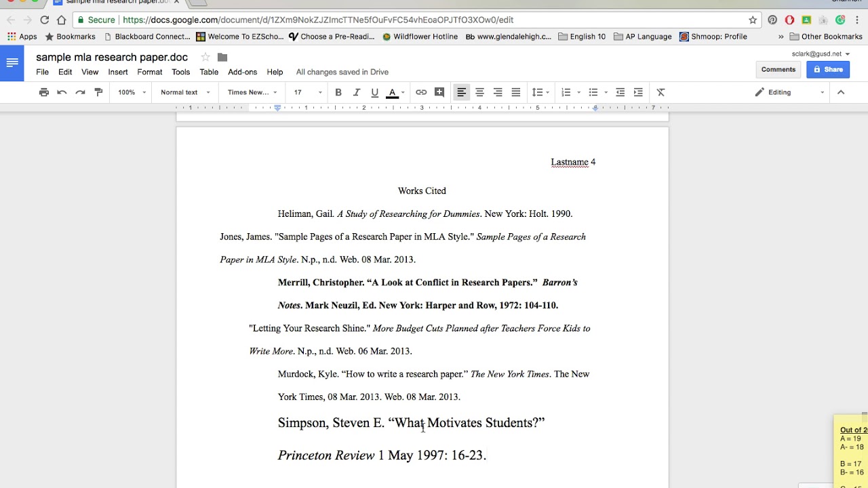Viewport: 868px width, 488px height.
Task: Go back in browser
Action: [x=11, y=20]
